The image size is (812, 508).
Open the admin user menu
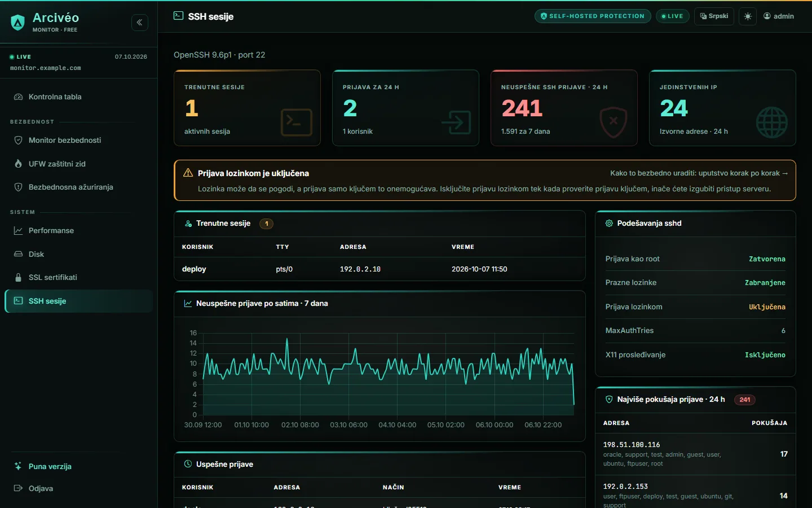point(779,16)
